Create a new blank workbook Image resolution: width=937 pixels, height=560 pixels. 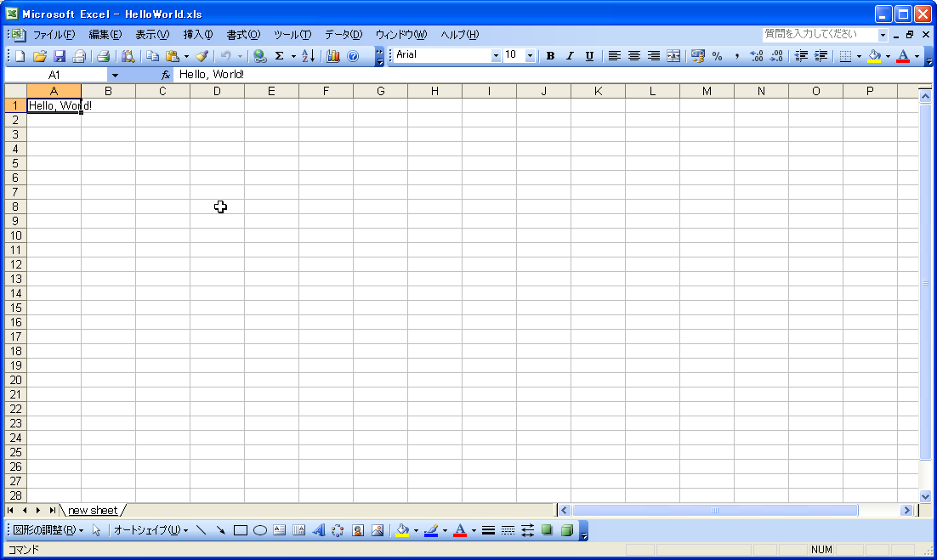click(x=20, y=56)
